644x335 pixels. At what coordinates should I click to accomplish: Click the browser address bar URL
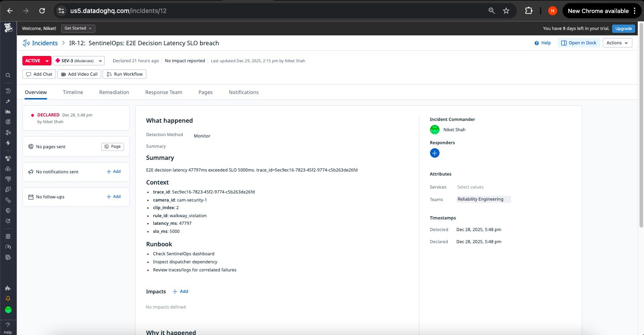click(118, 11)
